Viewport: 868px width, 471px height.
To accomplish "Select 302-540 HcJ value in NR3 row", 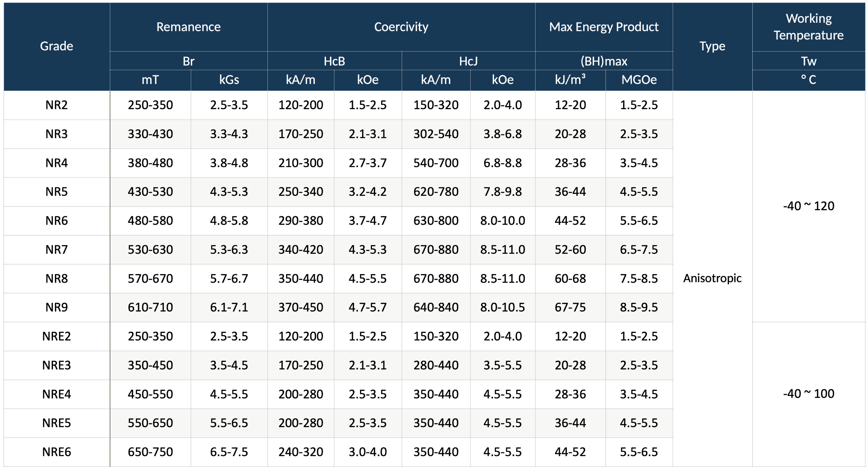I will tap(436, 134).
